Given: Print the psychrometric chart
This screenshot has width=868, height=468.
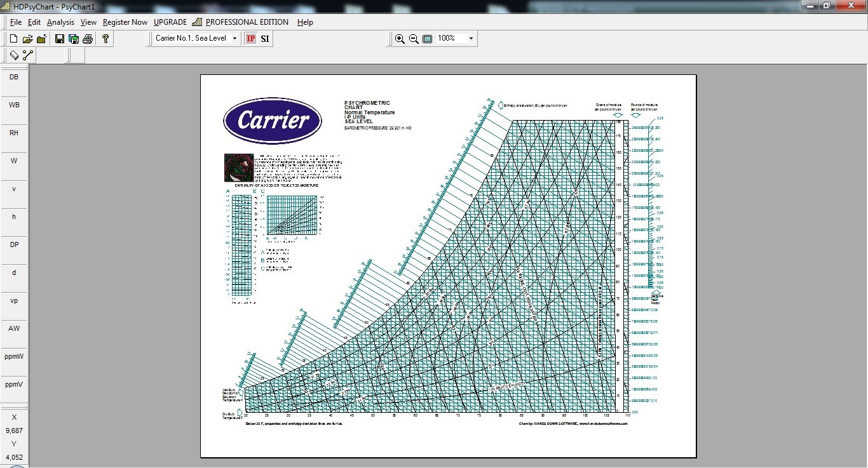Looking at the screenshot, I should 88,39.
